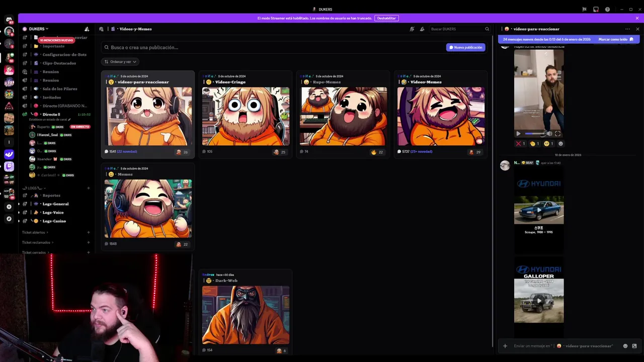Open the Dark-Web forum post thumbnail
The height and width of the screenshot is (362, 644).
tap(246, 315)
